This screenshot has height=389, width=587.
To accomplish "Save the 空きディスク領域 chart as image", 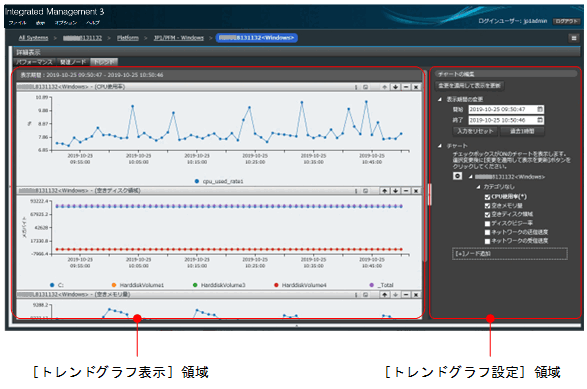I will (x=365, y=191).
